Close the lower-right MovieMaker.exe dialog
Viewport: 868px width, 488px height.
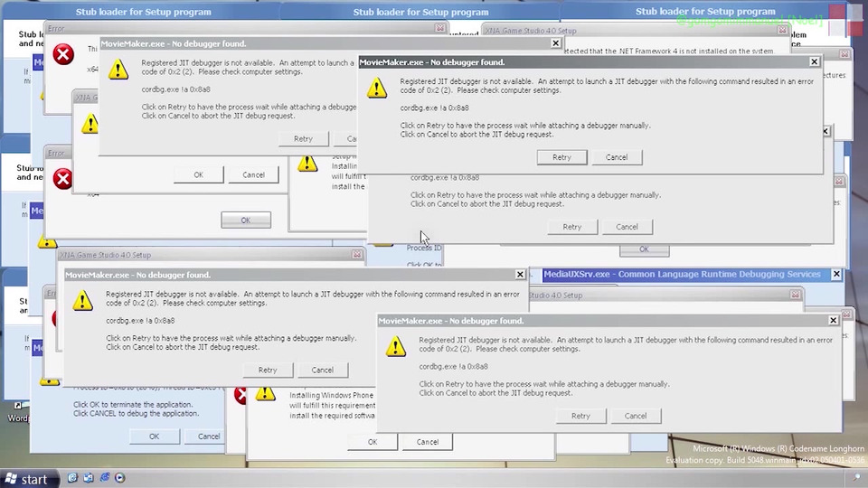[833, 320]
